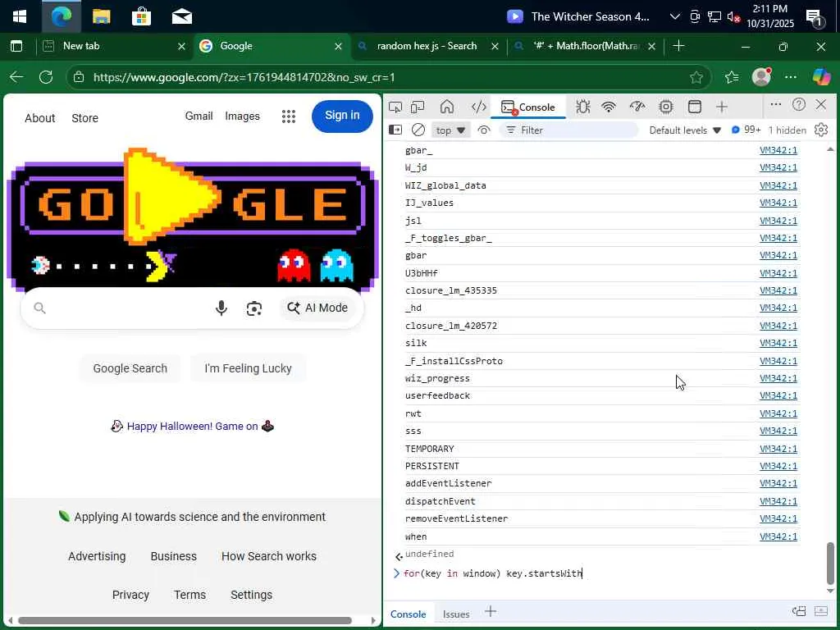Add a tool to the drawer

click(x=491, y=611)
